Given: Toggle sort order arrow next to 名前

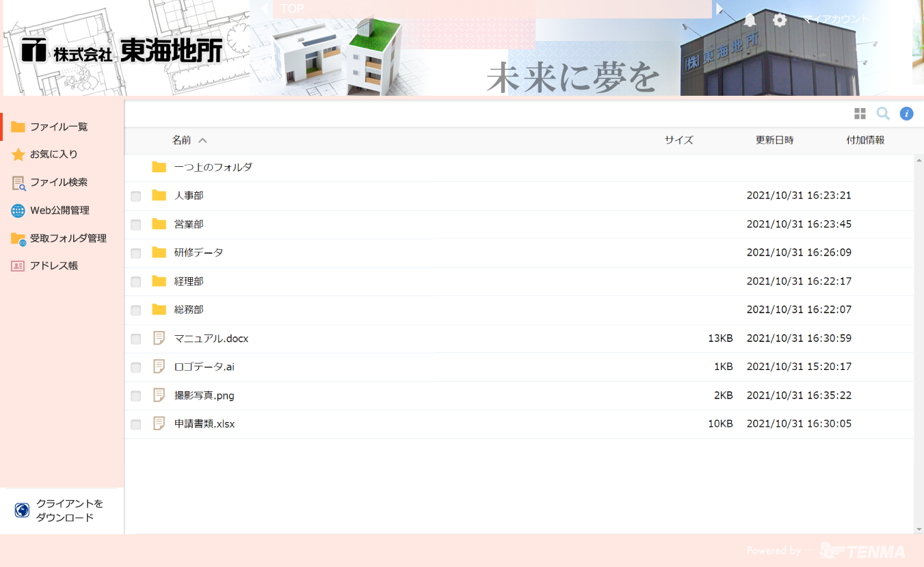Looking at the screenshot, I should click(x=202, y=140).
